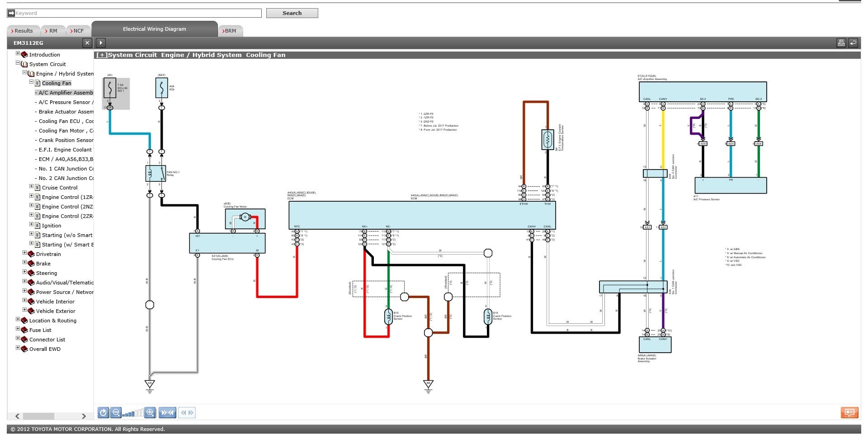The width and height of the screenshot is (868, 435).
Task: Click the zoom level bar indicator
Action: (133, 413)
